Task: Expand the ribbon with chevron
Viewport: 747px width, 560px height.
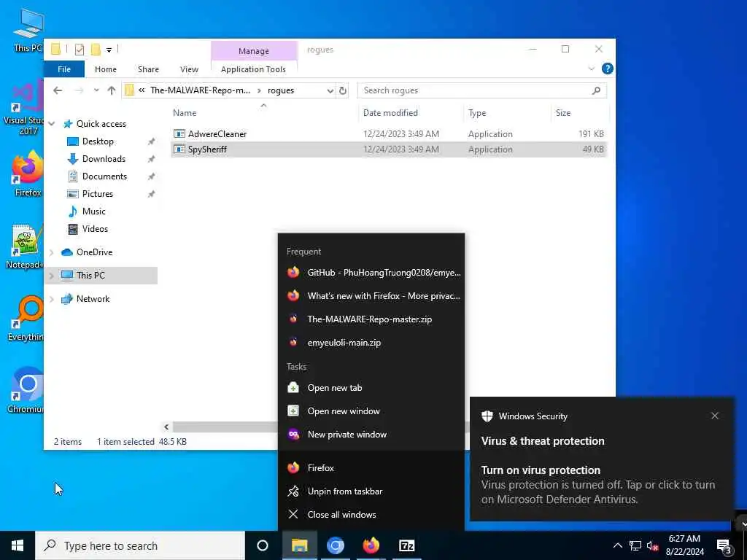Action: (x=591, y=69)
